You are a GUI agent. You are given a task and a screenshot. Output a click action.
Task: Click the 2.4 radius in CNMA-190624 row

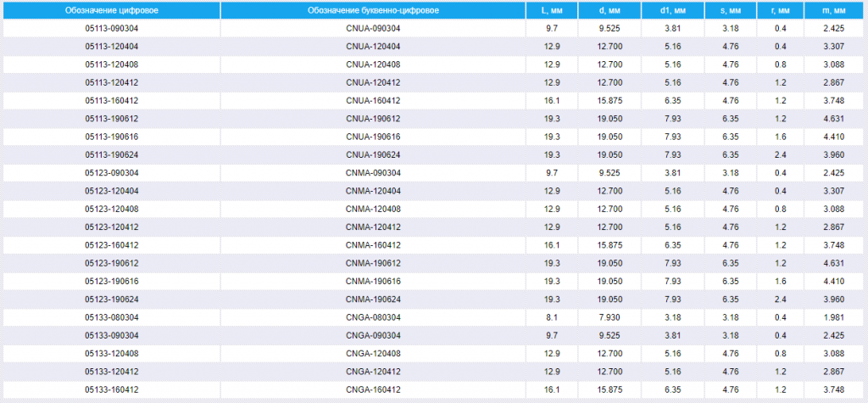click(781, 299)
